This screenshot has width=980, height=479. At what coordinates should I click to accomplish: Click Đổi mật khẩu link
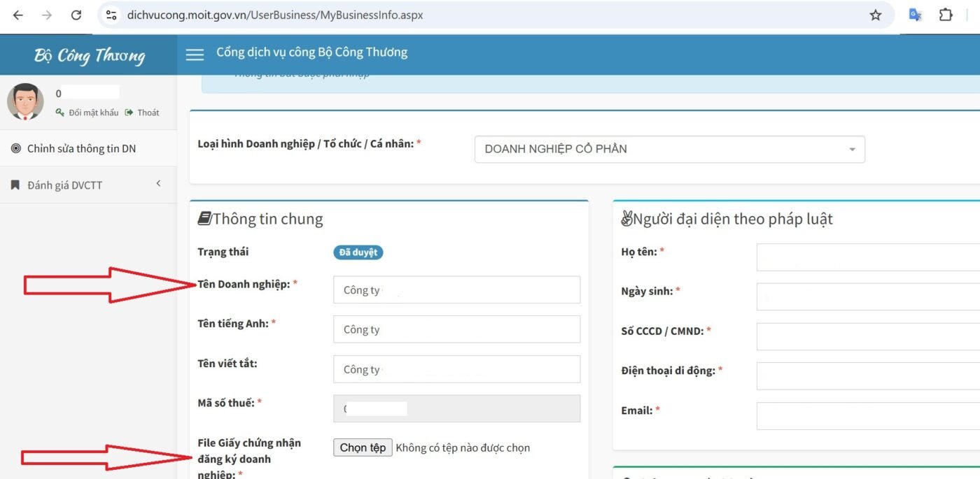pyautogui.click(x=93, y=113)
